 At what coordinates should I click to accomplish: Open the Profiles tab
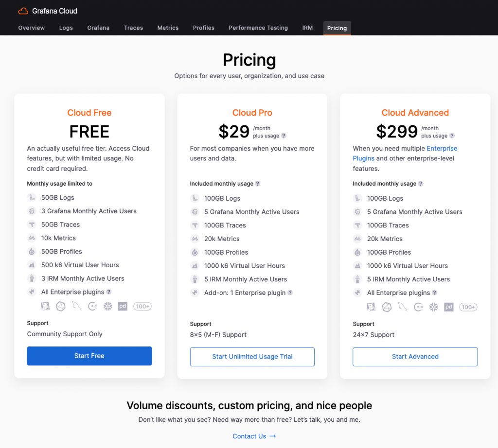pyautogui.click(x=204, y=28)
